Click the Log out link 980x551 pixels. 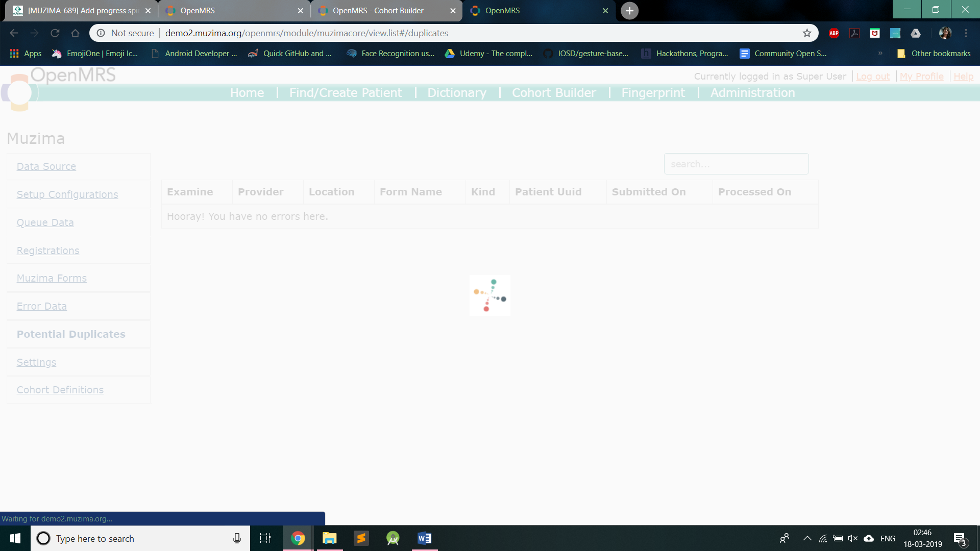pos(873,77)
